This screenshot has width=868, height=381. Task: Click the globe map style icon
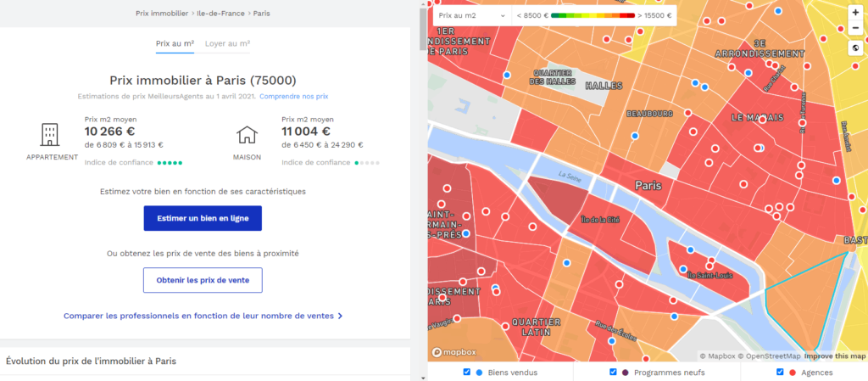point(854,48)
